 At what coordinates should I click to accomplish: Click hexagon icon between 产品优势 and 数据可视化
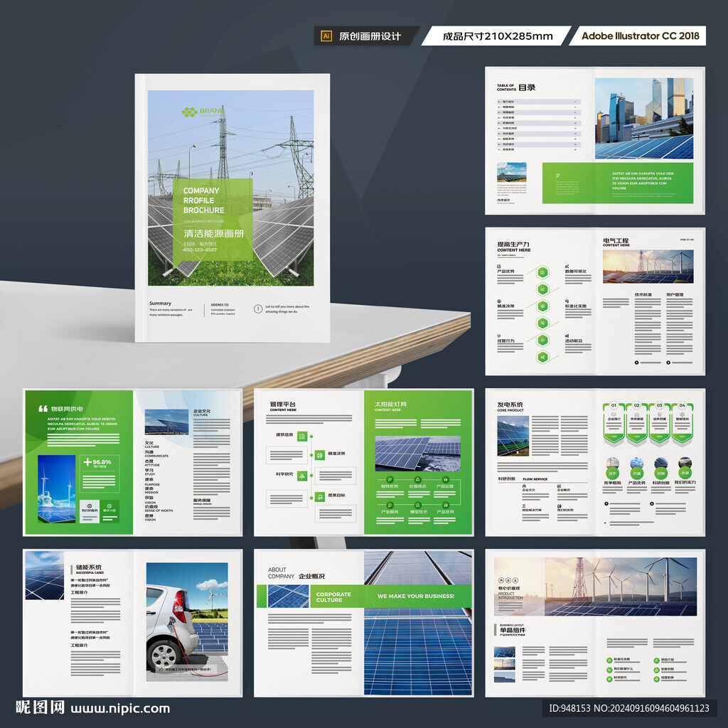coord(542,272)
